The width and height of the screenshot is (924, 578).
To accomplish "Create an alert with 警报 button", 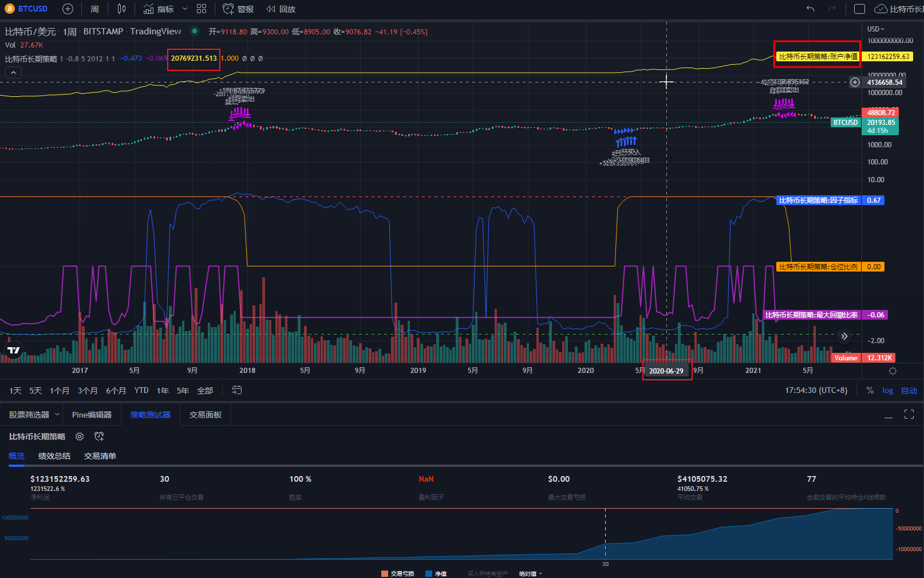I will click(x=238, y=9).
